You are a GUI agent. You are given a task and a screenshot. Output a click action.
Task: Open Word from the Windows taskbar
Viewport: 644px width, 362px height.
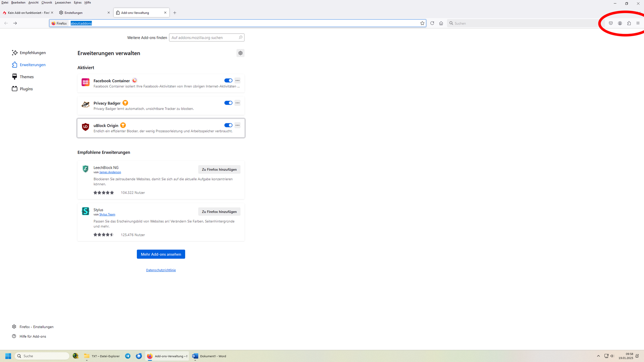(209, 356)
